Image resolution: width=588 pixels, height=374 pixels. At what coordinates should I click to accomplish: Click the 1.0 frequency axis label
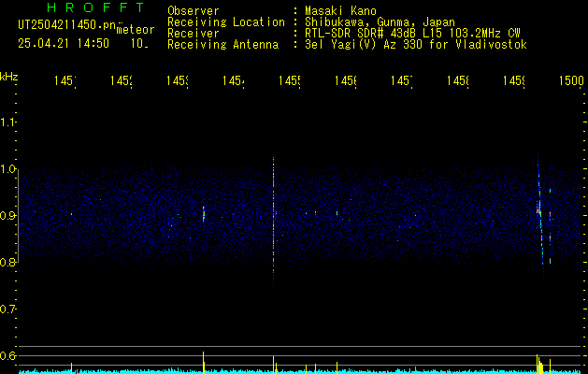[x=7, y=169]
